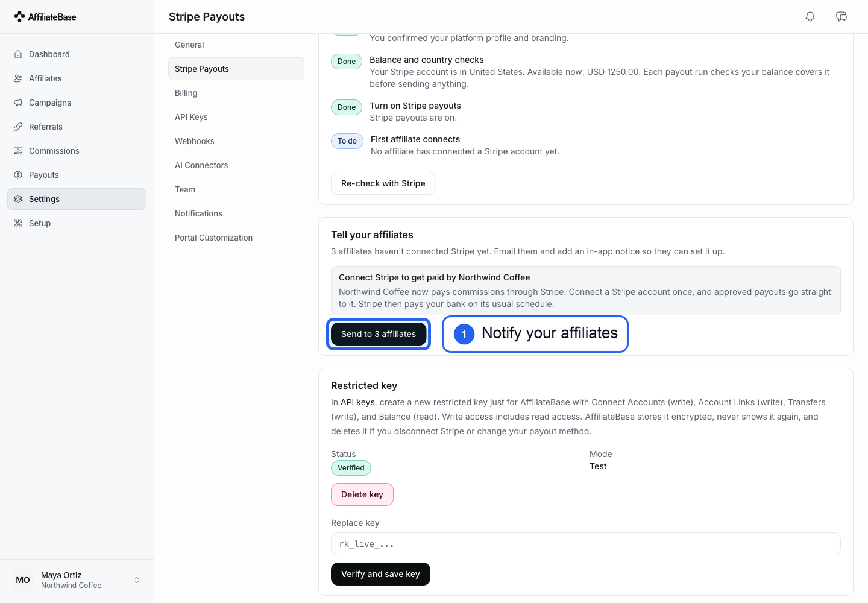Focus the Replace key input field
868x603 pixels.
coord(586,544)
